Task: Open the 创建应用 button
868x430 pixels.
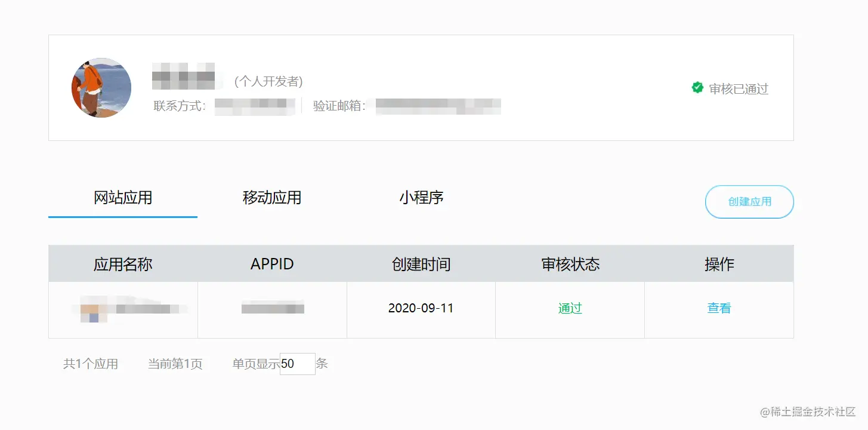Action: [749, 202]
